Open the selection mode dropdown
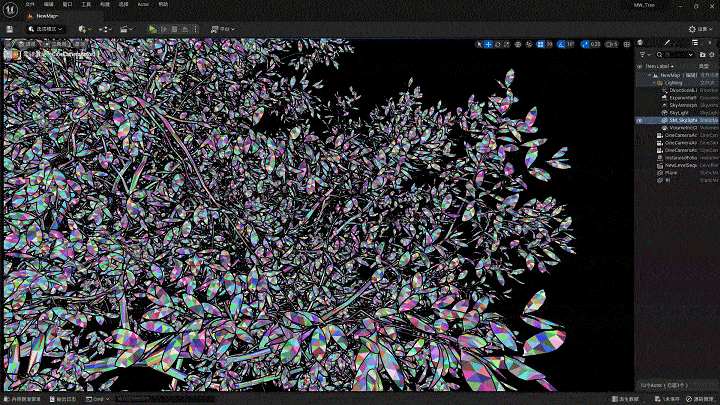Image resolution: width=720 pixels, height=405 pixels. pos(47,29)
